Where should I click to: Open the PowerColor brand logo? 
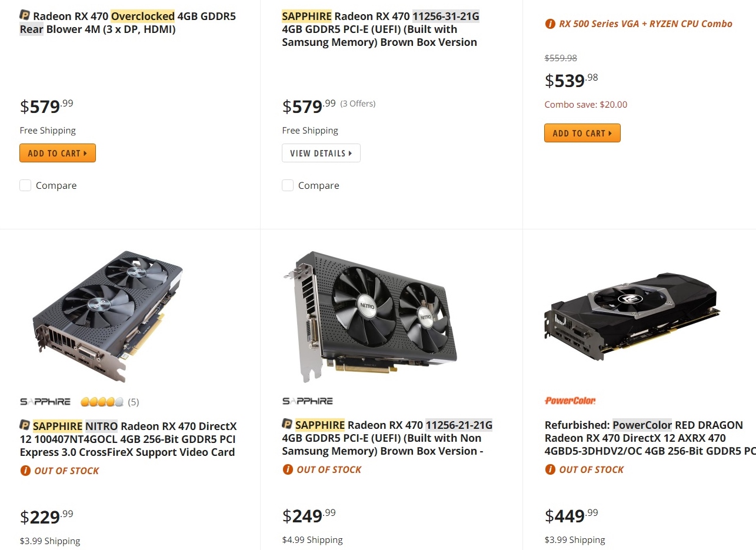[x=570, y=401]
